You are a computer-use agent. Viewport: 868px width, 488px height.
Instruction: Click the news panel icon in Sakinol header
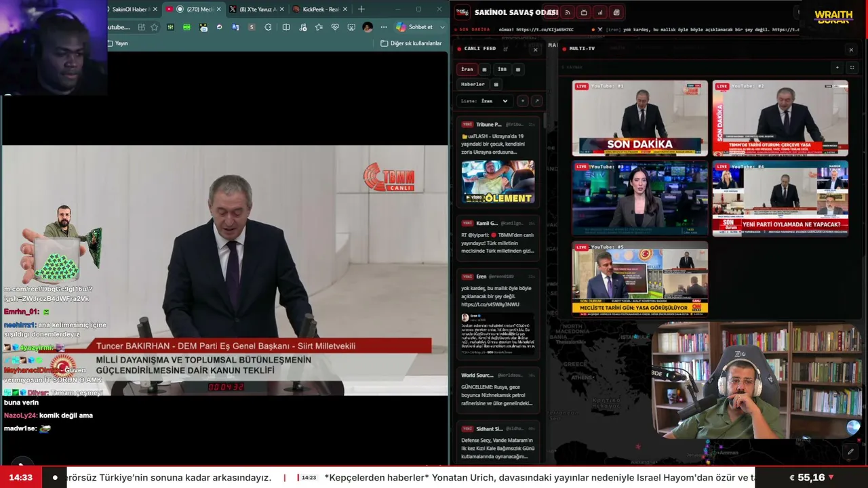click(x=616, y=12)
